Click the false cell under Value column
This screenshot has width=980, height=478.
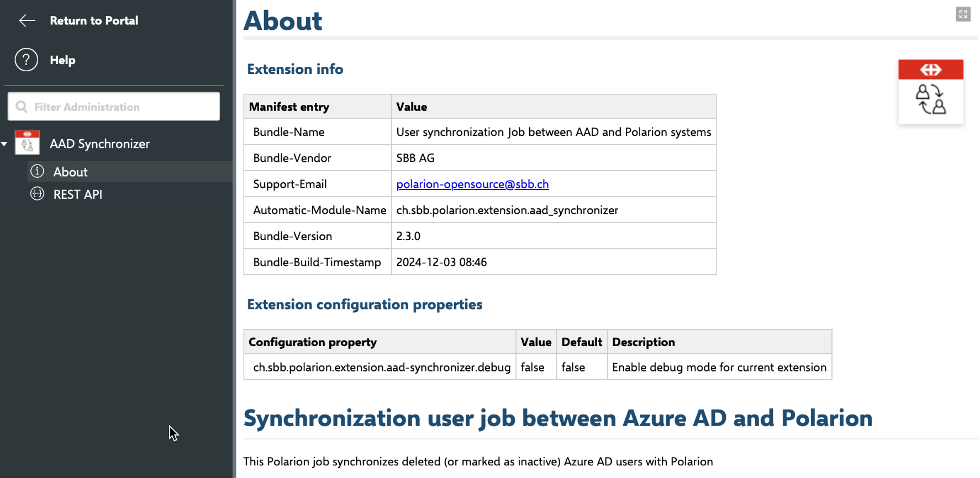pos(536,367)
